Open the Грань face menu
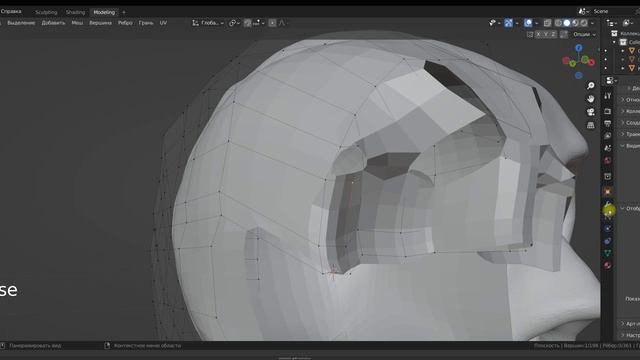640x360 pixels. [x=146, y=23]
